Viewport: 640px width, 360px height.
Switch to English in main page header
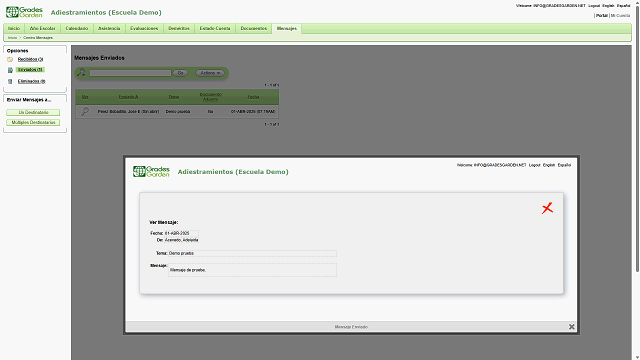(x=608, y=6)
